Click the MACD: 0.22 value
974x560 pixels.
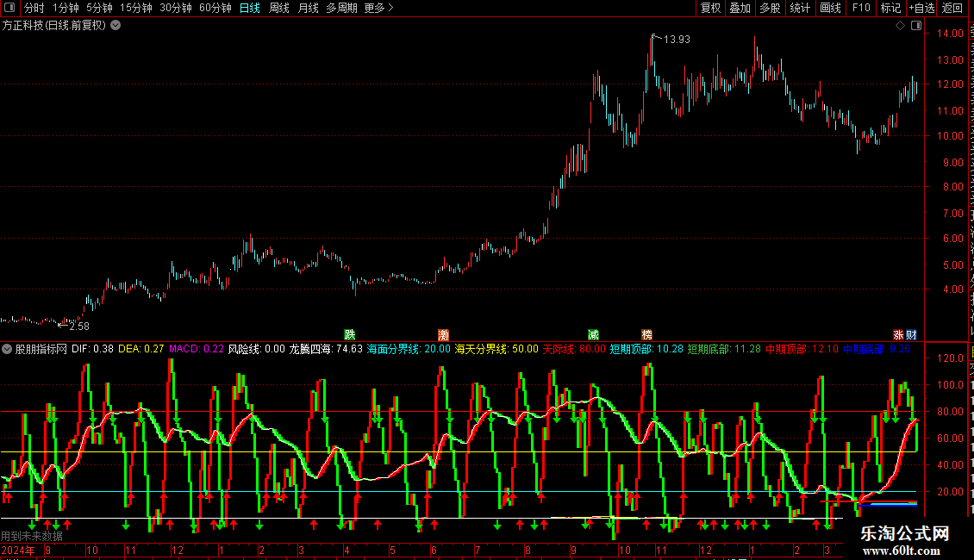[197, 349]
